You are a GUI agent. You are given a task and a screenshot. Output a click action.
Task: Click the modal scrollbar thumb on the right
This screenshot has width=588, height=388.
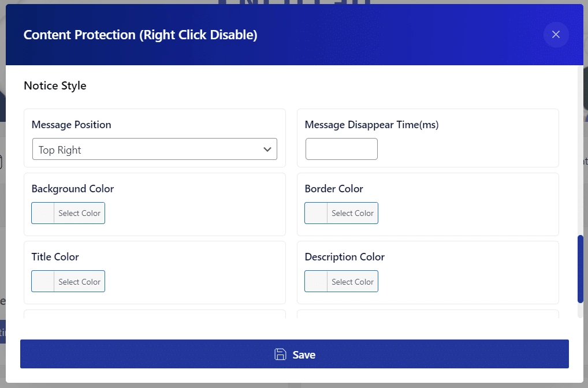[x=579, y=268]
